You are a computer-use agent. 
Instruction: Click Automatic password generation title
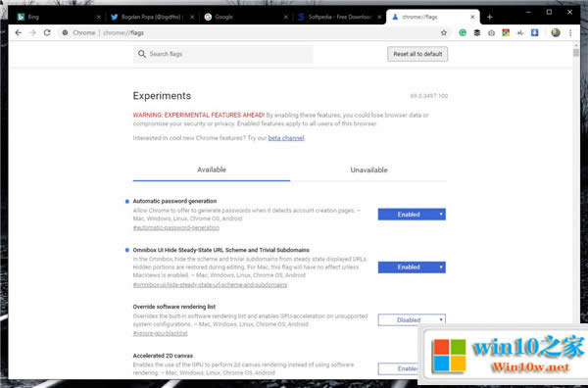click(x=174, y=201)
